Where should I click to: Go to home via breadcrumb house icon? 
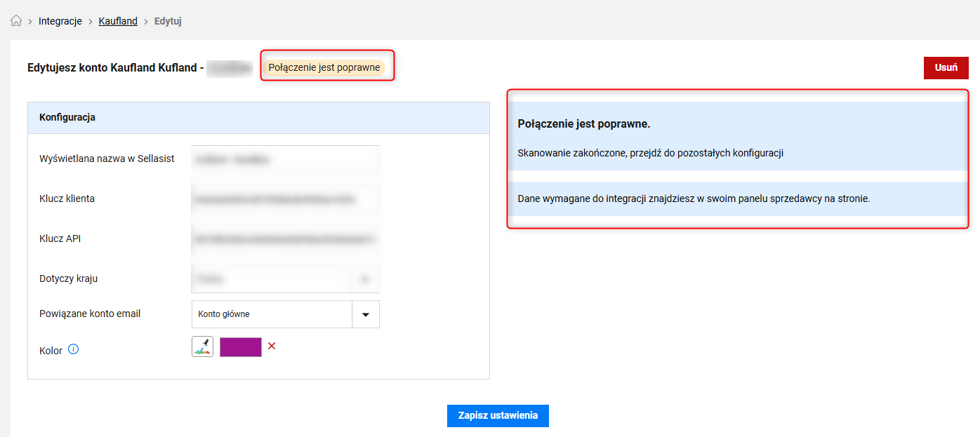point(16,21)
